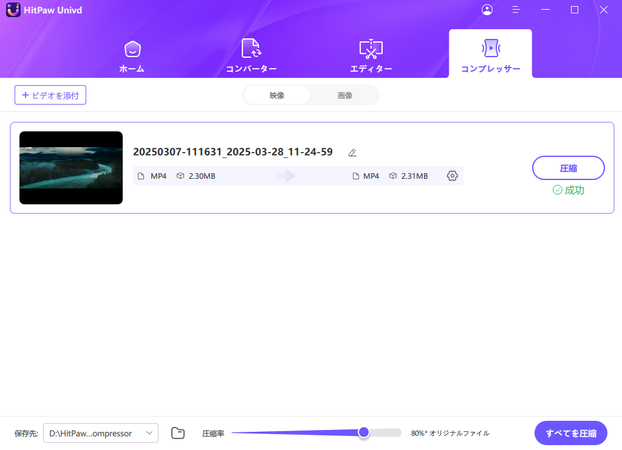This screenshot has height=450, width=622.
Task: Minimize the HitPaw Univd window
Action: point(545,10)
